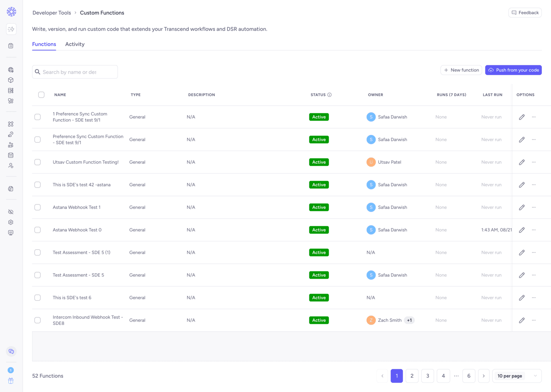Viewport: 551px width, 392px height.
Task: Select the Functions tab
Action: point(44,44)
